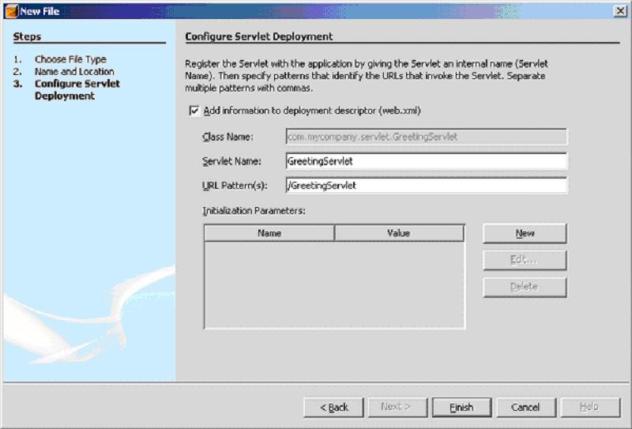632x429 pixels.
Task: Select Configure Servlet Deployment step
Action: [x=76, y=90]
